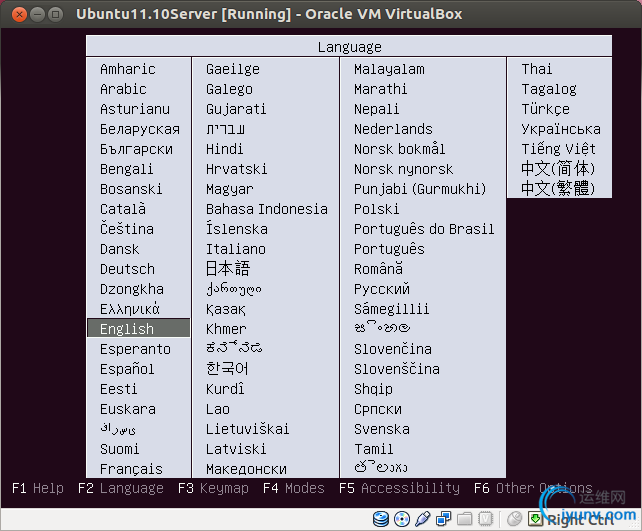Screen dimensions: 642x531
Task: Open the F3 Keymap option
Action: 213,488
